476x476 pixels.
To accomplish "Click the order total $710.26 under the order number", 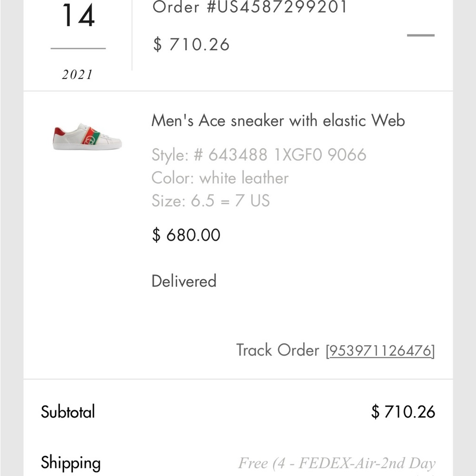I will click(190, 44).
